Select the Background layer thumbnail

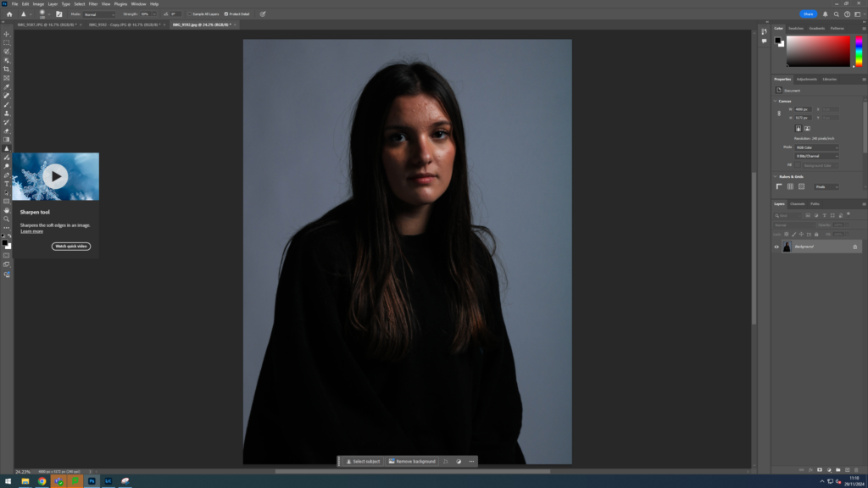pyautogui.click(x=787, y=247)
